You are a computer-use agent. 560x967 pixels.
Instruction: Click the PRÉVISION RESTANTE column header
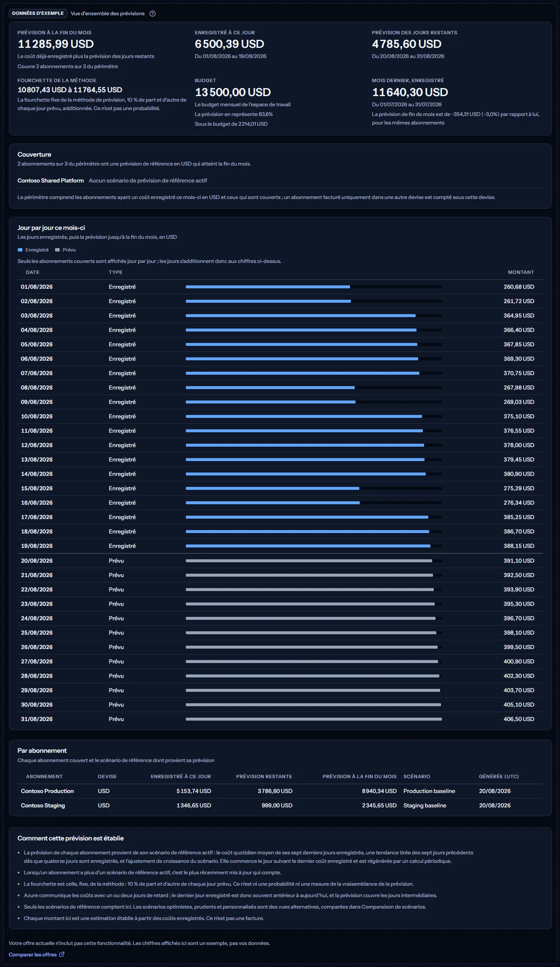[x=264, y=776]
